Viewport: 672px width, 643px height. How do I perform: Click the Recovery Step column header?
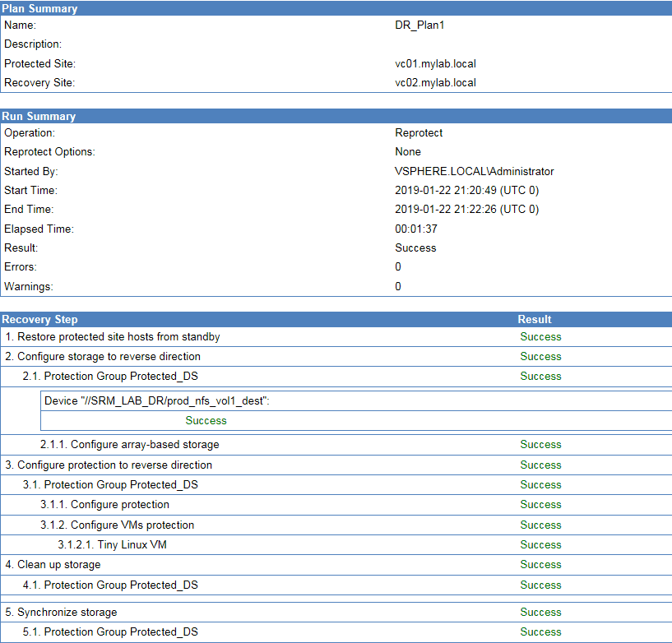pyautogui.click(x=39, y=319)
